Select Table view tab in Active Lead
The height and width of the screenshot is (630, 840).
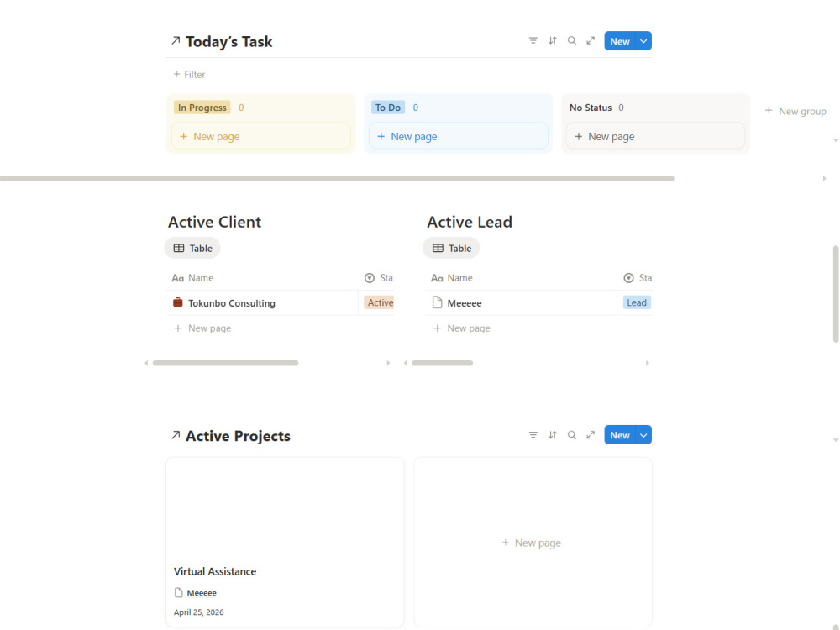coord(451,248)
